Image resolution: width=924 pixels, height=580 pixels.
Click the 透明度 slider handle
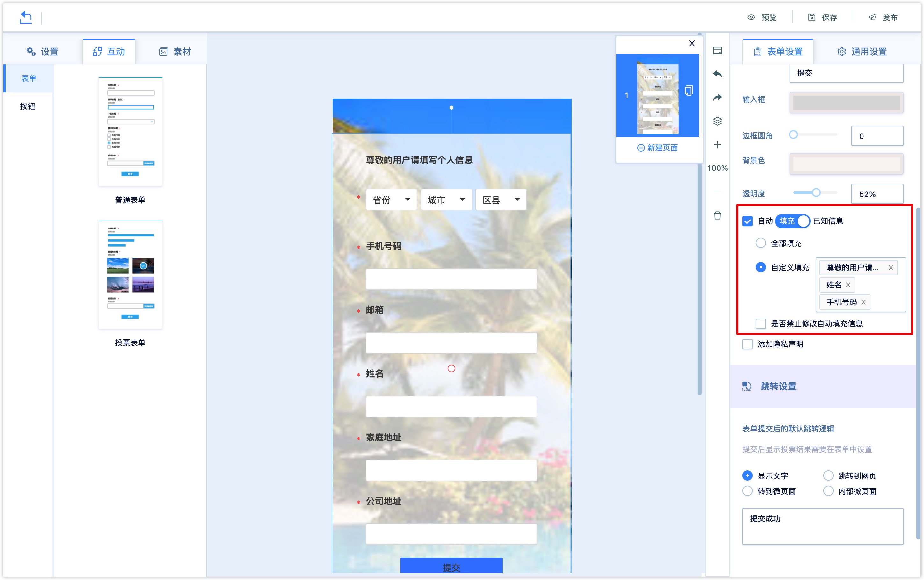816,192
